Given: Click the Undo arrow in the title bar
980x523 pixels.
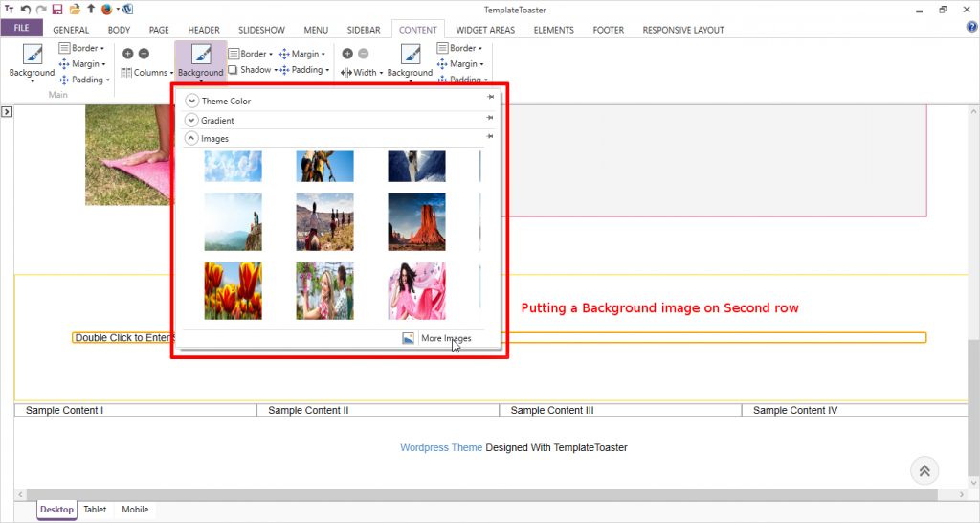Looking at the screenshot, I should click(x=26, y=9).
